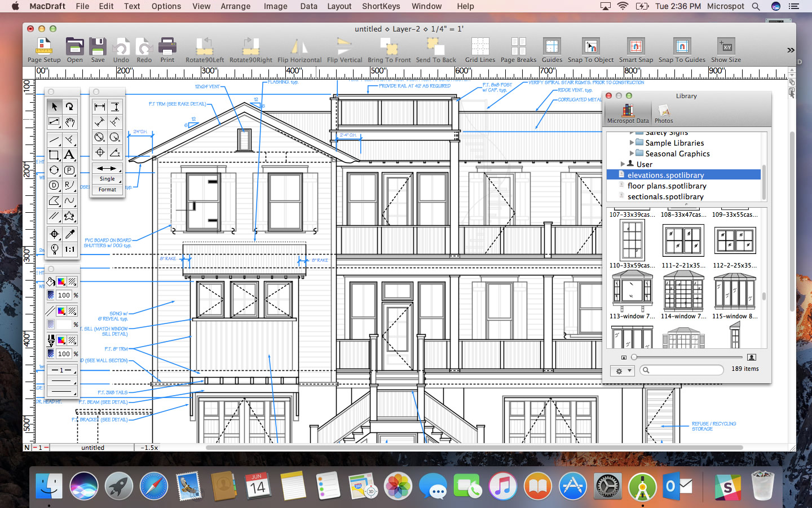Select the text tool labeled A
The image size is (812, 508).
[69, 155]
